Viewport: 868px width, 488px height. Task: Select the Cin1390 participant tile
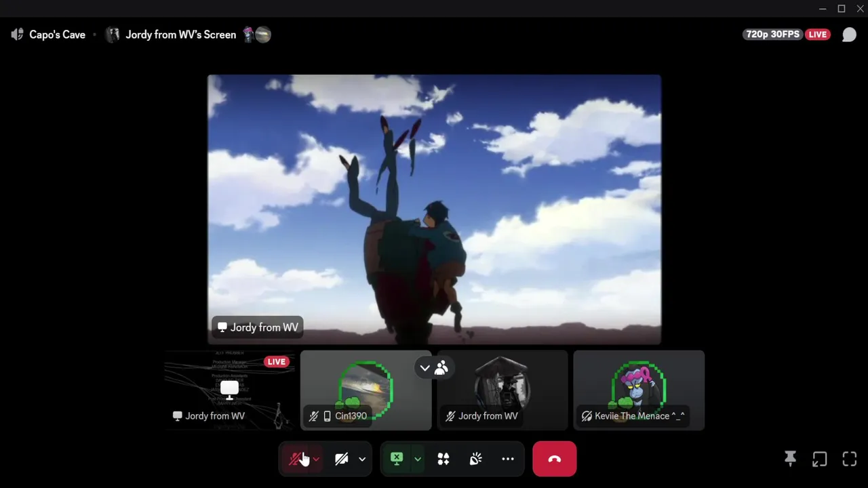[x=366, y=390]
